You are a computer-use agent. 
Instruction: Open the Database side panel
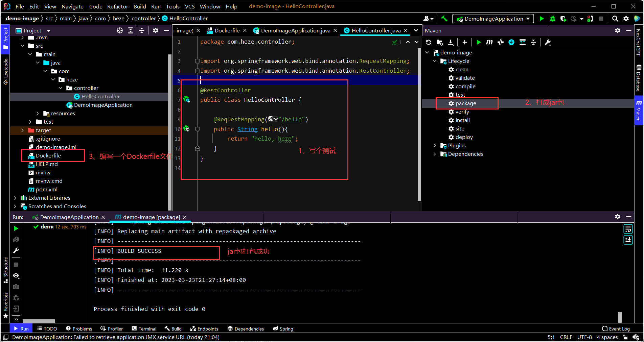[639, 78]
